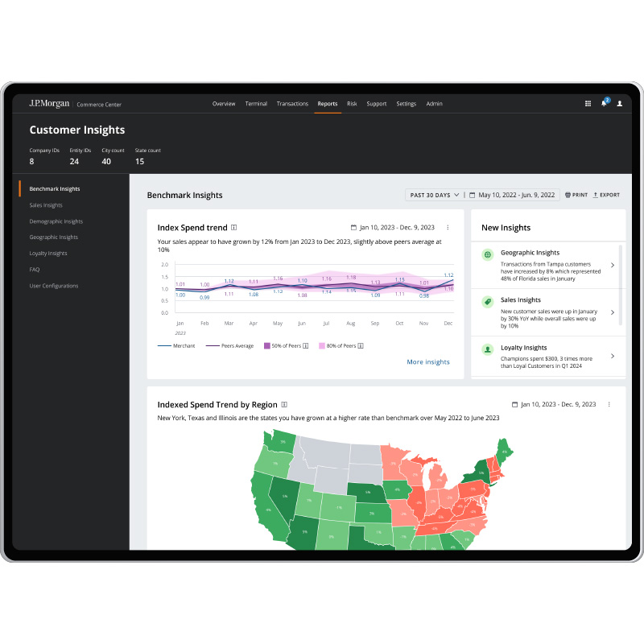Open kebab menu on Indexed Spend Trend by Region

pos(609,404)
